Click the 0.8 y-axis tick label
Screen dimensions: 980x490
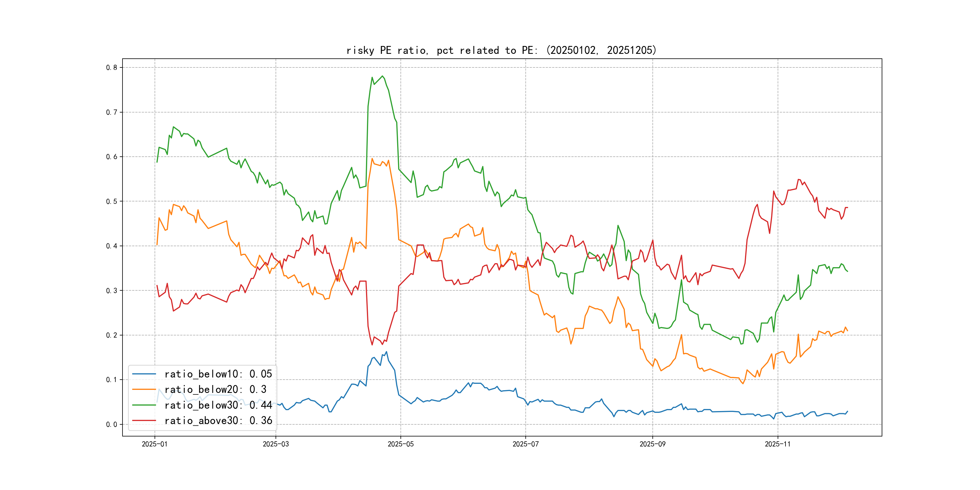click(x=112, y=68)
